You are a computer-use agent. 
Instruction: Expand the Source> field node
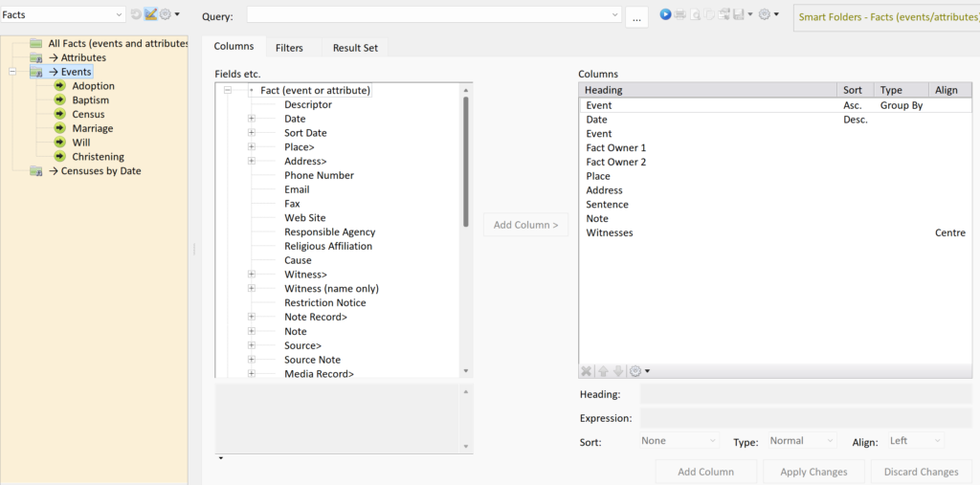[252, 345]
